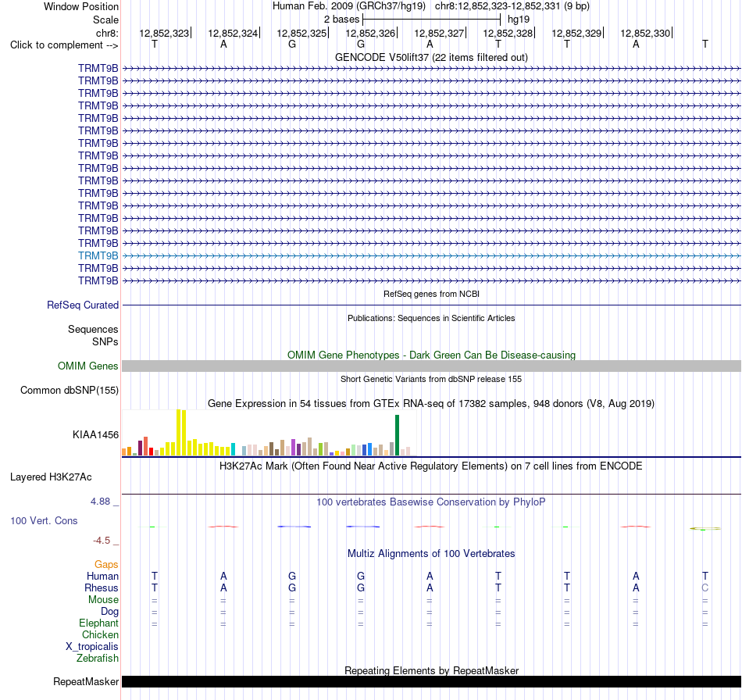The width and height of the screenshot is (742, 700).
Task: Open the RefSeq Curated track label
Action: [x=82, y=305]
